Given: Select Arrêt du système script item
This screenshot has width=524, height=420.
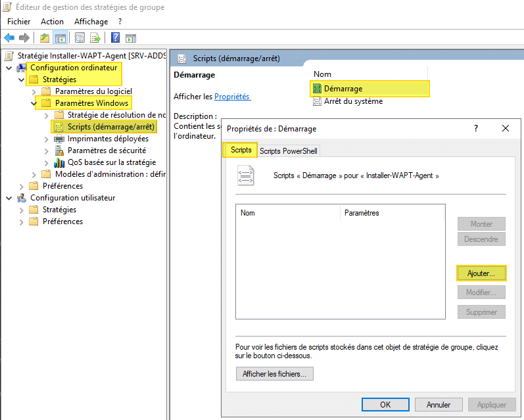Looking at the screenshot, I should (353, 101).
